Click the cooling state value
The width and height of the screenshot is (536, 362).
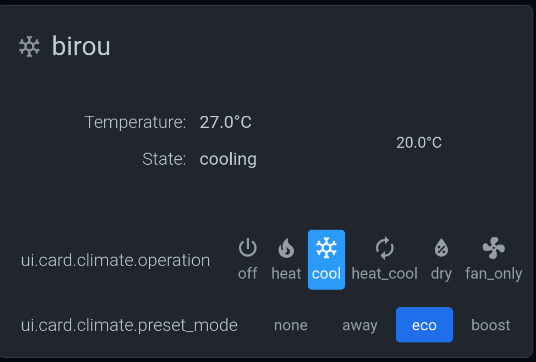pyautogui.click(x=228, y=159)
